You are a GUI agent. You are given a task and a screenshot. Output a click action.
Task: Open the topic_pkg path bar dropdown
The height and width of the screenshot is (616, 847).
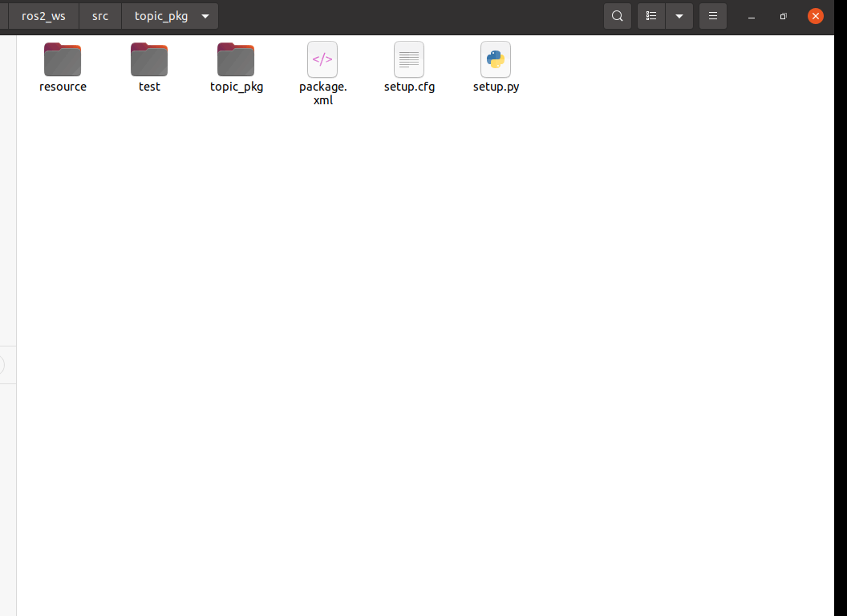click(x=205, y=16)
